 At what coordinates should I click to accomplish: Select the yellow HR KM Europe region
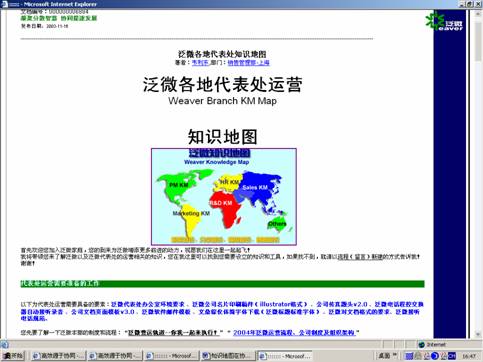click(228, 182)
